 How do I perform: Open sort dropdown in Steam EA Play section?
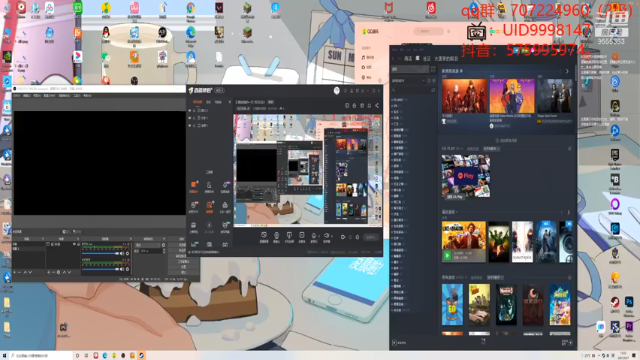[x=492, y=149]
